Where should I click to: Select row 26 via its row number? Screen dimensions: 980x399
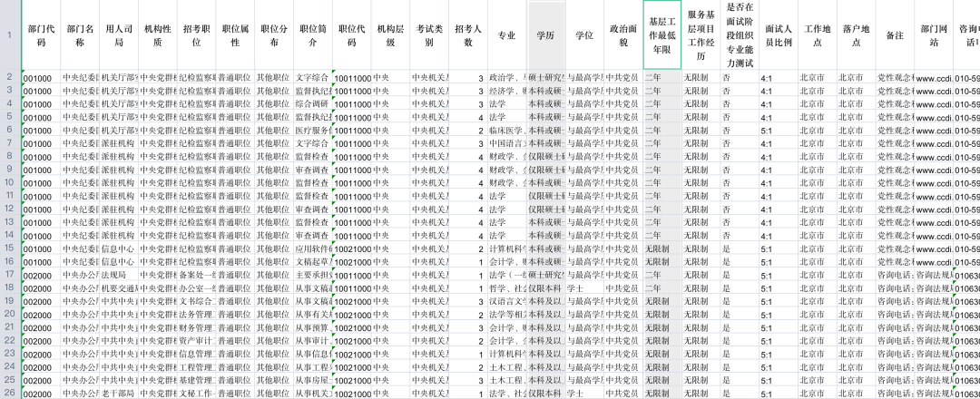pyautogui.click(x=9, y=393)
